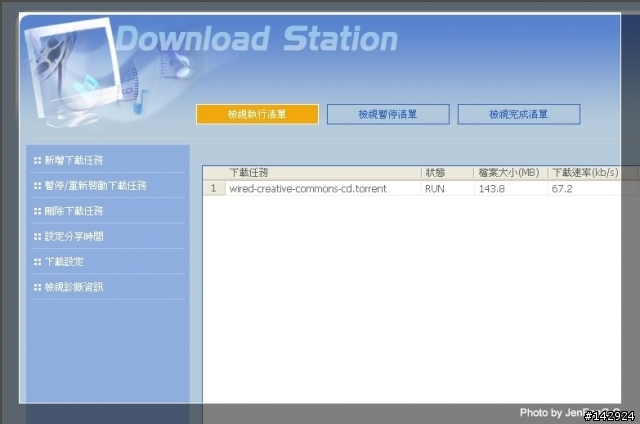Image resolution: width=640 pixels, height=424 pixels.
Task: Select 暫停/重新啟動下載任務 in the sidebar
Action: (95, 186)
